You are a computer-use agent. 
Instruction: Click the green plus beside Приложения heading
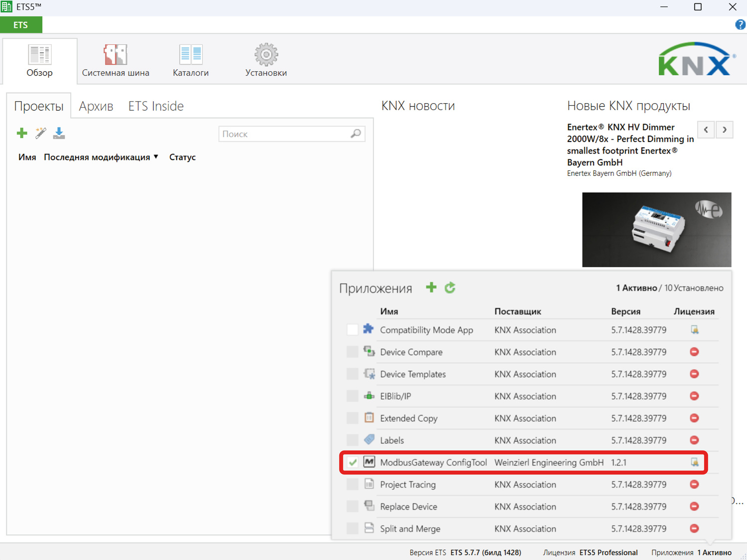tap(431, 287)
